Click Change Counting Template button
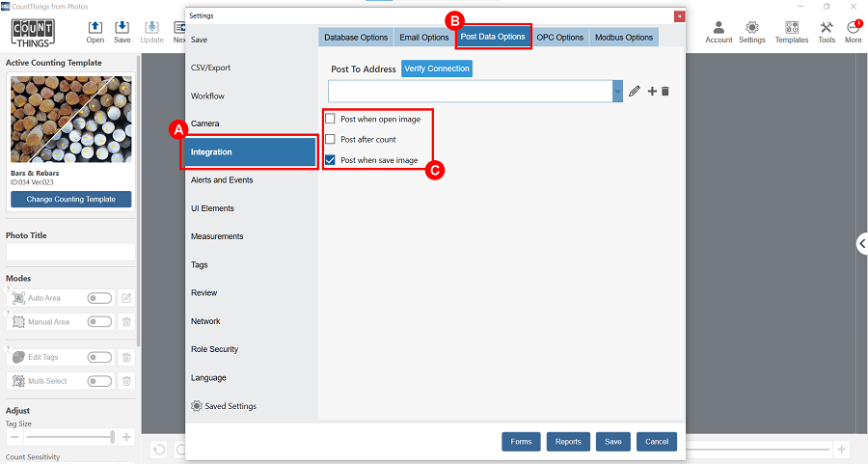This screenshot has height=464, width=868. click(71, 200)
